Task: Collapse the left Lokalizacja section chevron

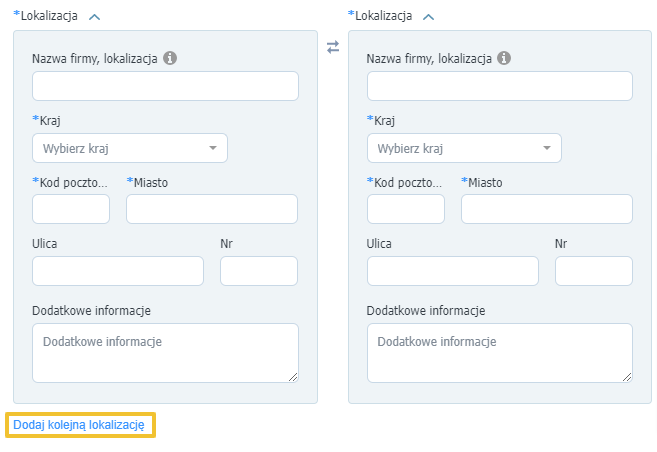Action: click(95, 17)
